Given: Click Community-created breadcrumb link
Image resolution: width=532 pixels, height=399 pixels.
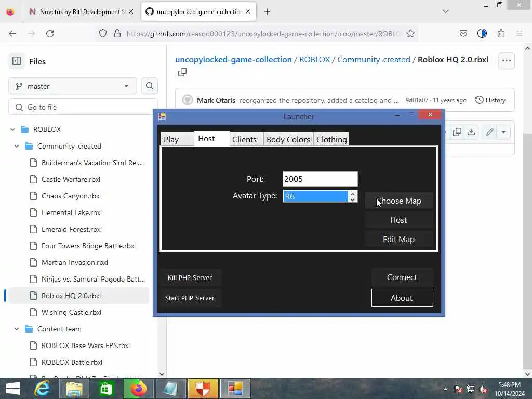Looking at the screenshot, I should coord(374,59).
